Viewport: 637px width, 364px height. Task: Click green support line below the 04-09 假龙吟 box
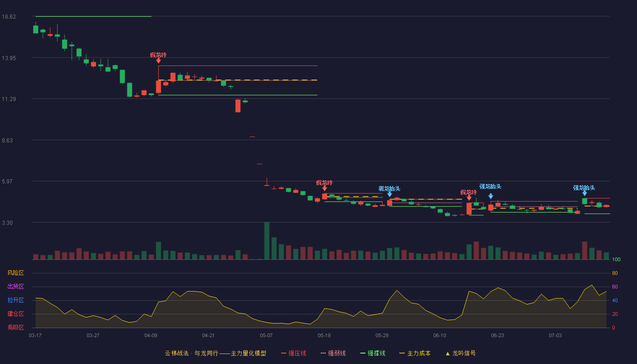pos(238,95)
